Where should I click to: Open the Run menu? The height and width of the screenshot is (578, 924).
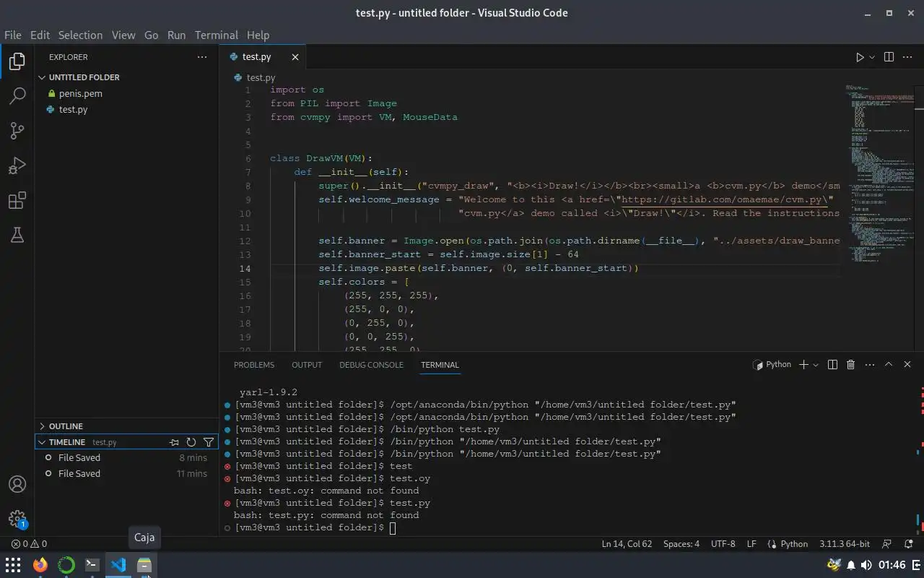pos(176,35)
